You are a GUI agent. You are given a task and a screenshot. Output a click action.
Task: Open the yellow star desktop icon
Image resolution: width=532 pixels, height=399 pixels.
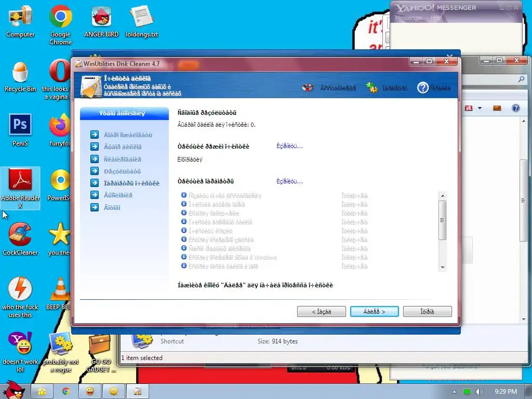pyautogui.click(x=59, y=239)
